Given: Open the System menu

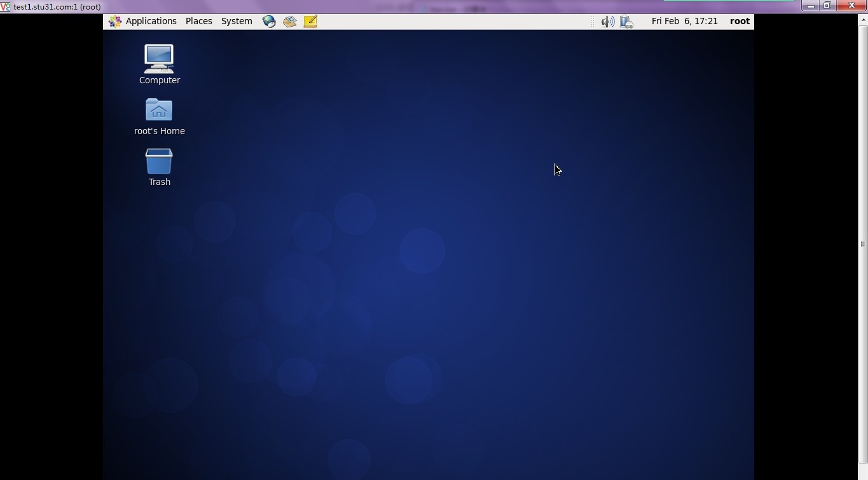Looking at the screenshot, I should (237, 21).
